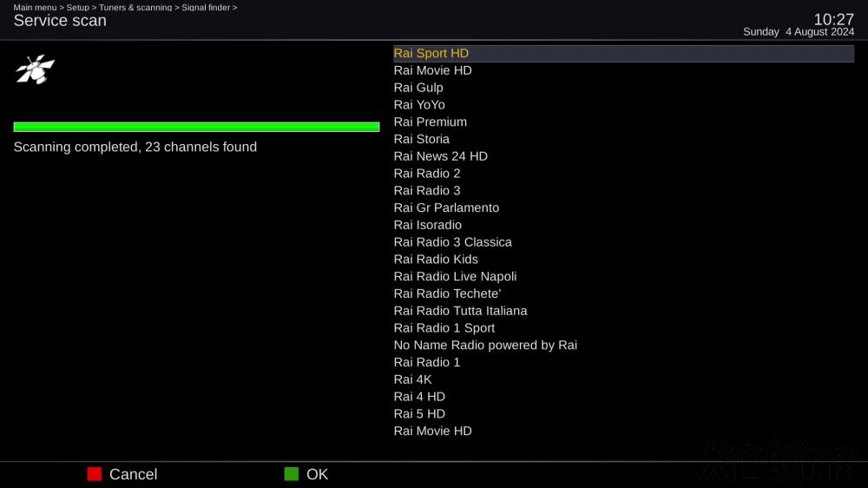Click the red Cancel color button
Screen dimensions: 868x488
click(95, 474)
